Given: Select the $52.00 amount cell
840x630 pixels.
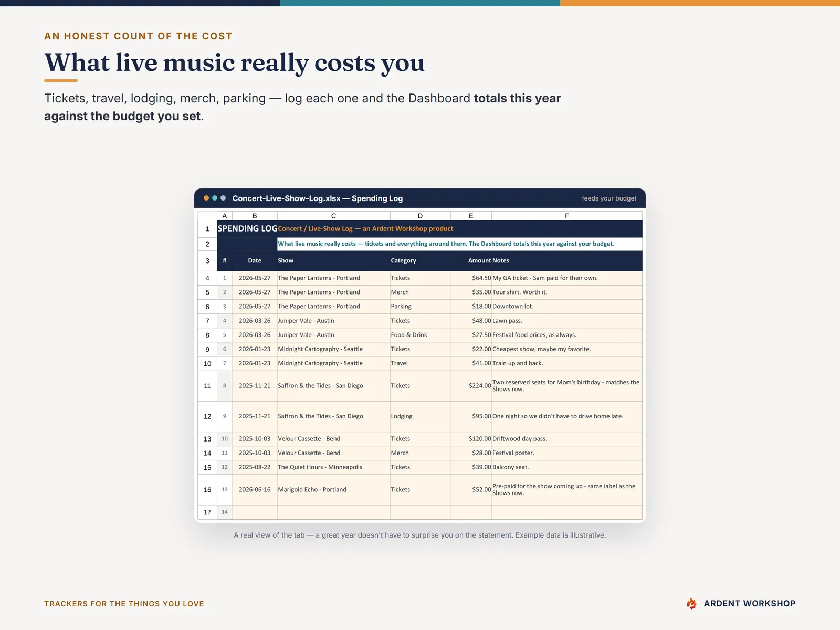Looking at the screenshot, I should pyautogui.click(x=471, y=490).
